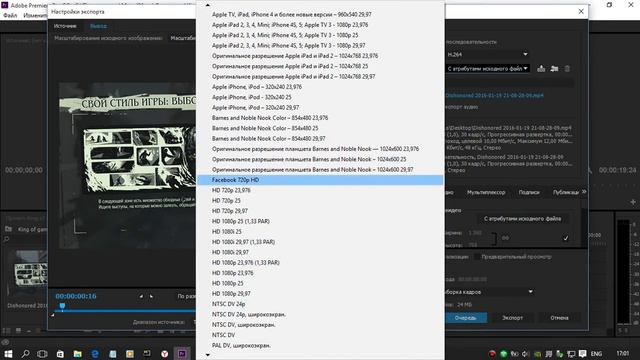Click the Очередь button
640x360 pixels.
coord(465,318)
